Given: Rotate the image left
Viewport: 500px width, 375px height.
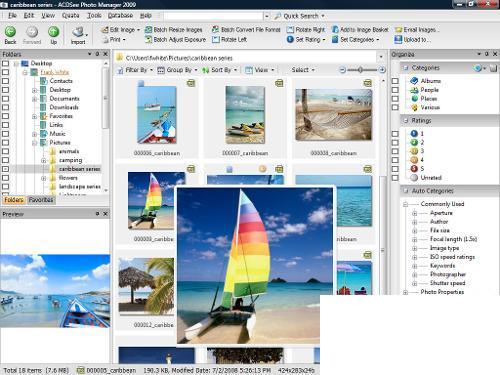Looking at the screenshot, I should [x=229, y=39].
